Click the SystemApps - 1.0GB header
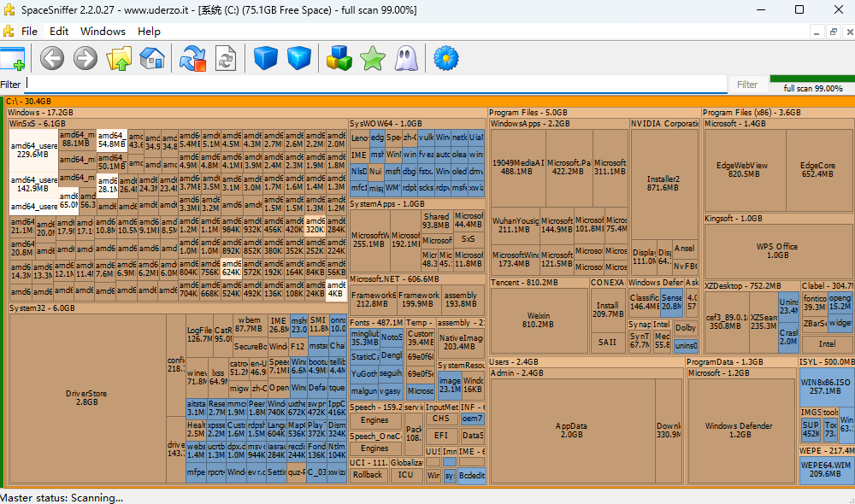The height and width of the screenshot is (504, 855). pyautogui.click(x=417, y=204)
